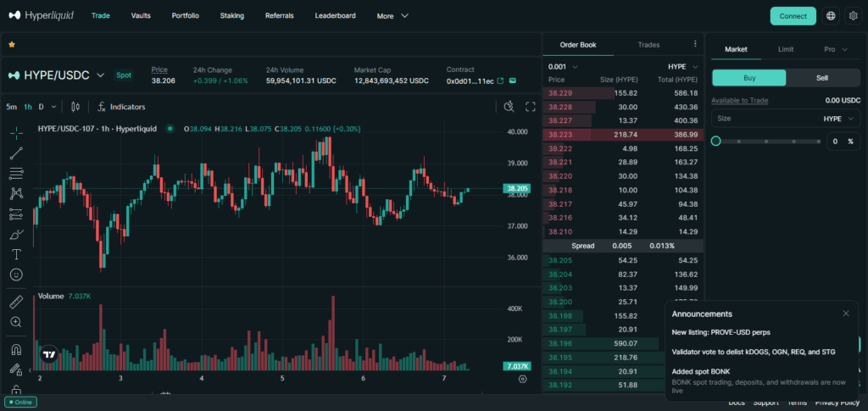Click the Size input field
868x411 pixels.
pyautogui.click(x=786, y=119)
